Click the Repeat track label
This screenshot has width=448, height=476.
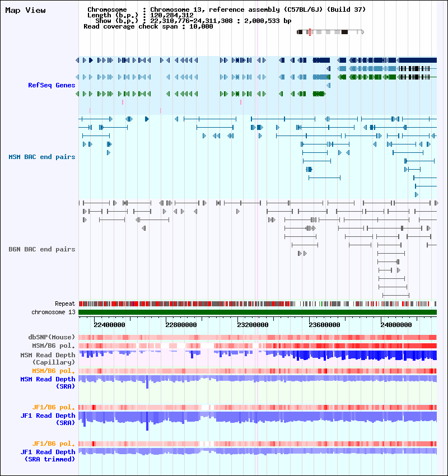coord(64,304)
